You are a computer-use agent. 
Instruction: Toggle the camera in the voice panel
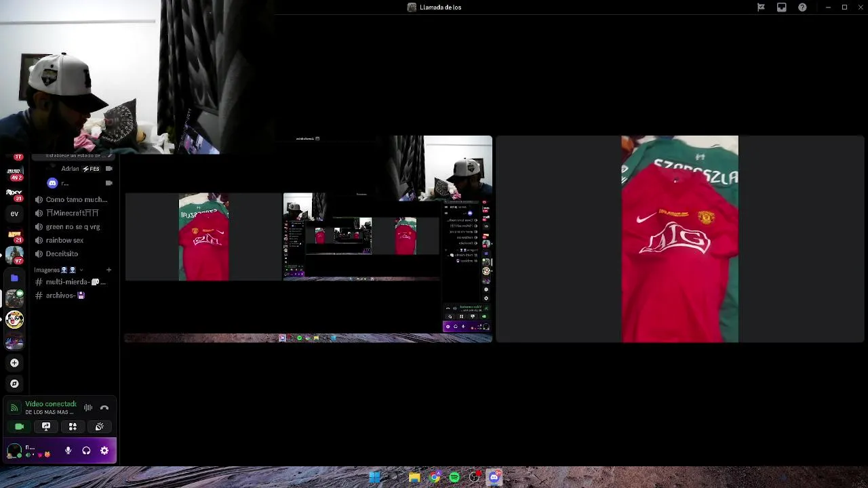pyautogui.click(x=19, y=426)
